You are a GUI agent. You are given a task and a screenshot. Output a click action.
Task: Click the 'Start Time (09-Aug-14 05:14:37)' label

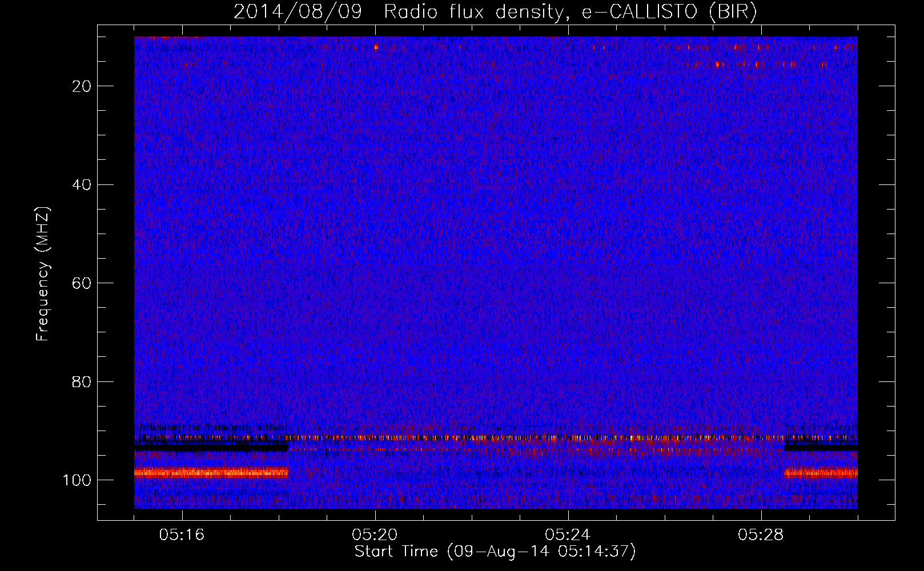tap(495, 552)
